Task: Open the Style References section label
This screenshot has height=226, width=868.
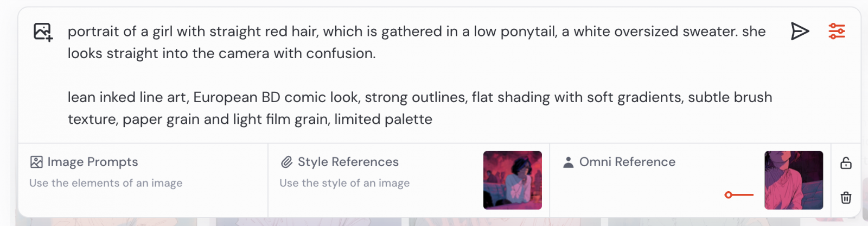Action: pyautogui.click(x=348, y=162)
